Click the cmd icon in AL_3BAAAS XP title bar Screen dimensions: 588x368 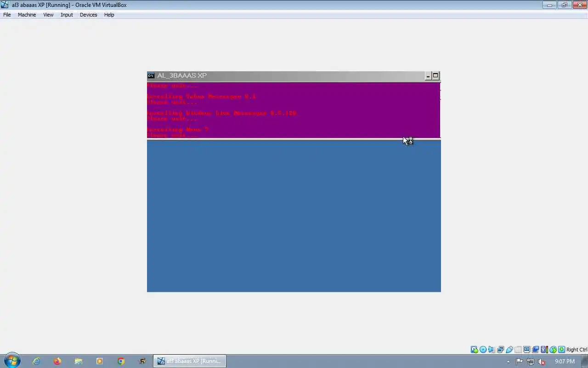(151, 75)
